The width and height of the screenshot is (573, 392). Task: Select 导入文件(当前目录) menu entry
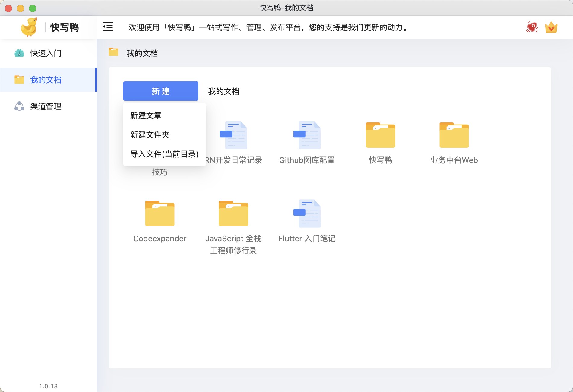[164, 154]
